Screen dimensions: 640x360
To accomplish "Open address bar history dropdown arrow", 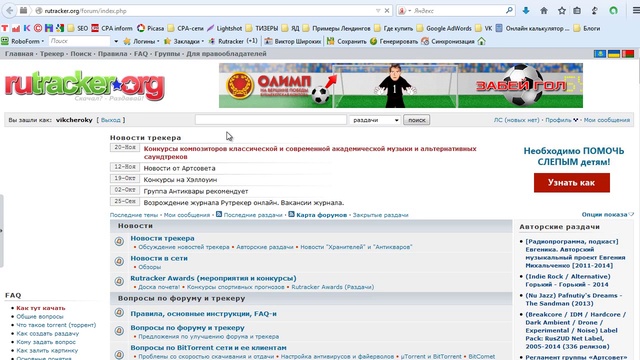I will [378, 11].
